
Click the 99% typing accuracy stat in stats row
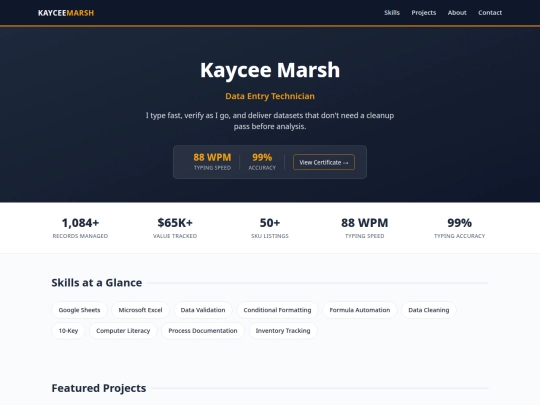coord(459,228)
